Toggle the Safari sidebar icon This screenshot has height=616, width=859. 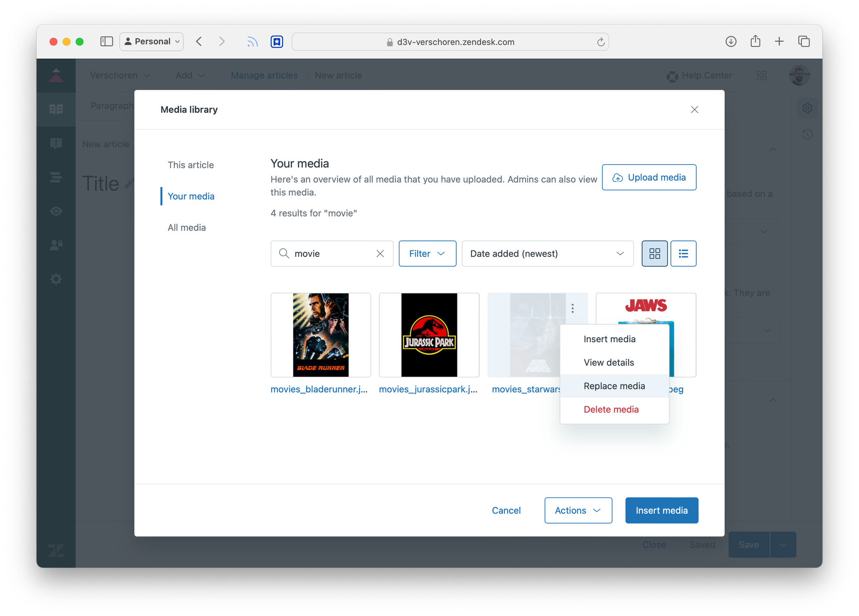click(106, 42)
